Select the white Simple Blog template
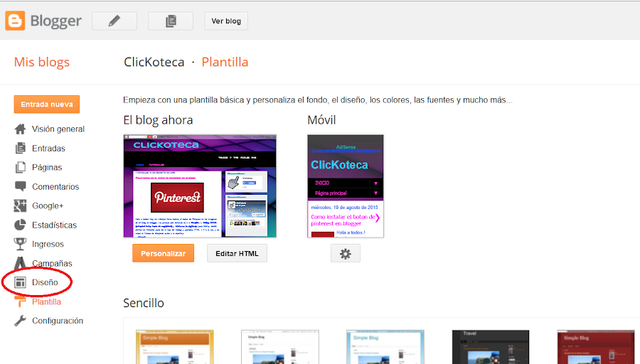640x364 pixels. coord(280,347)
